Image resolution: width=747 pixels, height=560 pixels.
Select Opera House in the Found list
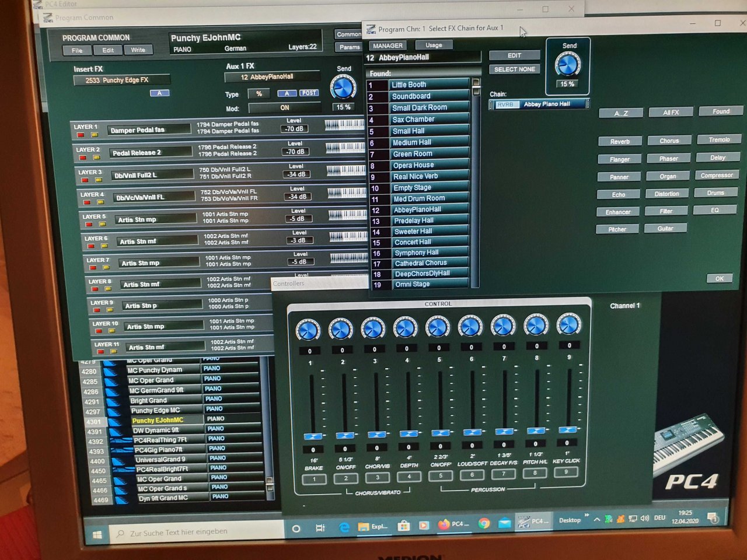coord(430,165)
